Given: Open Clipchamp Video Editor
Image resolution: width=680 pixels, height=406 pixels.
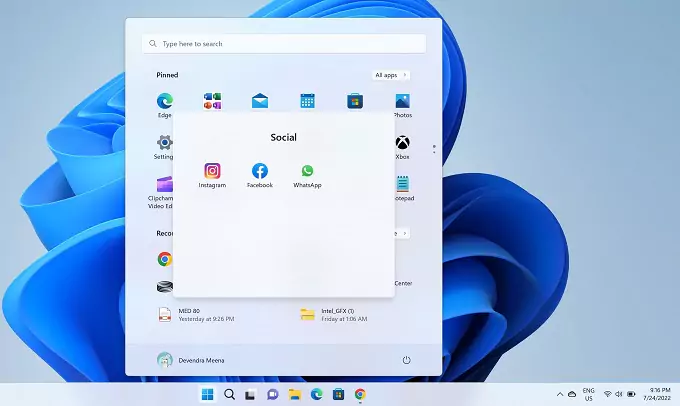Looking at the screenshot, I should click(x=160, y=193).
